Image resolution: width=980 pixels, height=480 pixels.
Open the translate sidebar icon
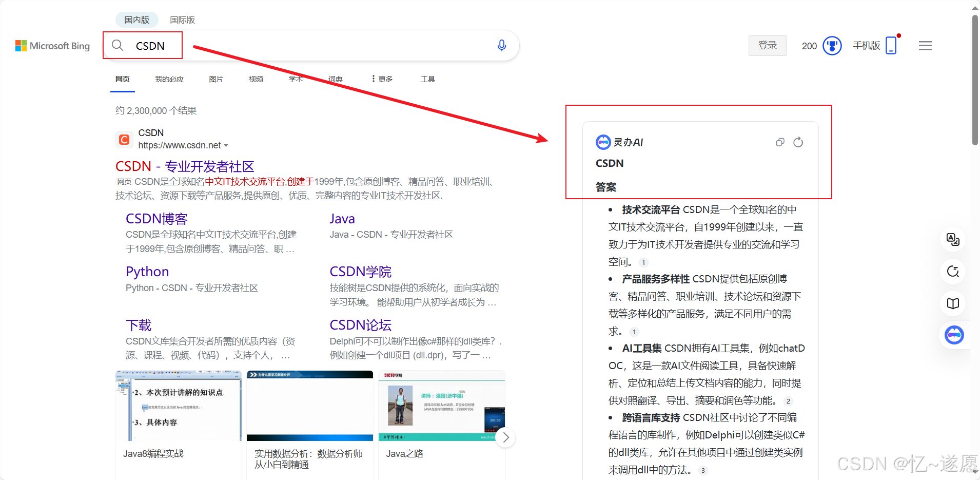953,239
